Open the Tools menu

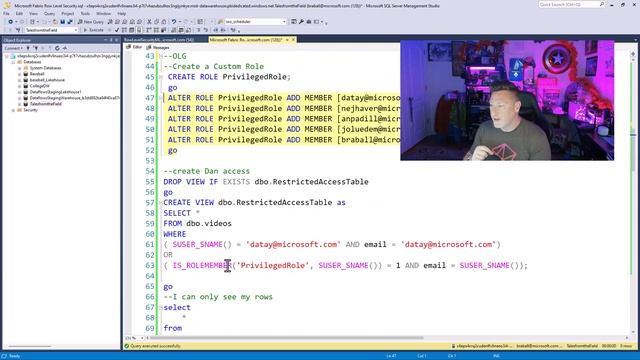(x=85, y=13)
